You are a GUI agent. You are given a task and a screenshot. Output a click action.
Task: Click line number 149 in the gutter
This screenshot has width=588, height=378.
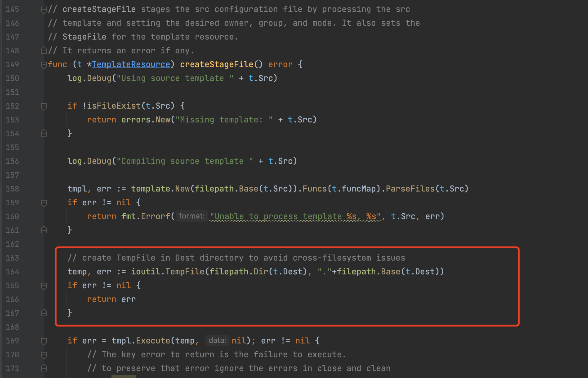[13, 64]
